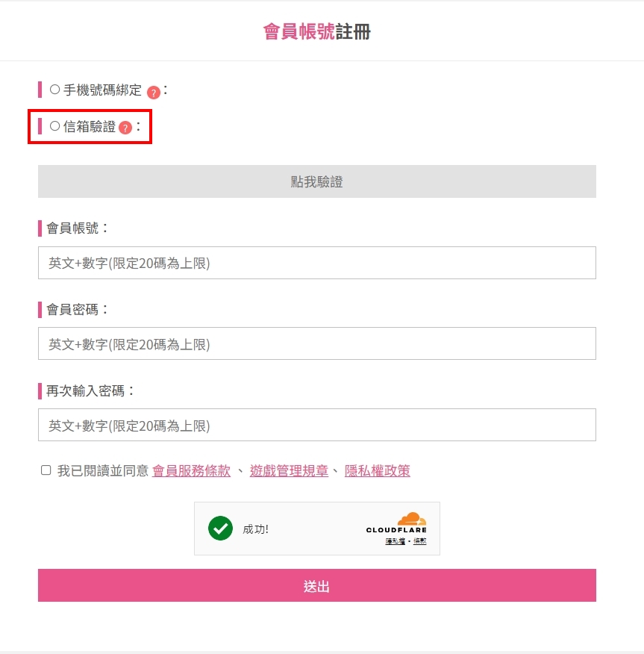Click help icon beside 信箱驗證
Screen dimensions: 644x654
[x=125, y=128]
